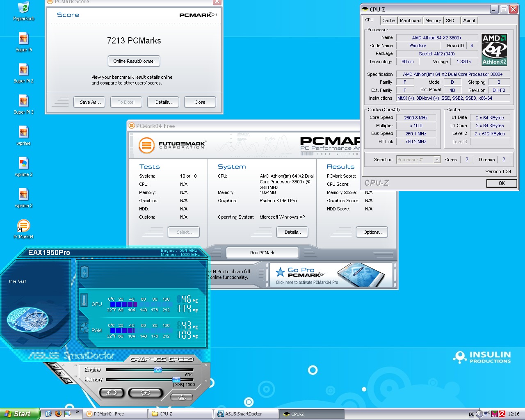Click Details... in PCMark Score window
This screenshot has height=420, width=525.
coord(164,102)
